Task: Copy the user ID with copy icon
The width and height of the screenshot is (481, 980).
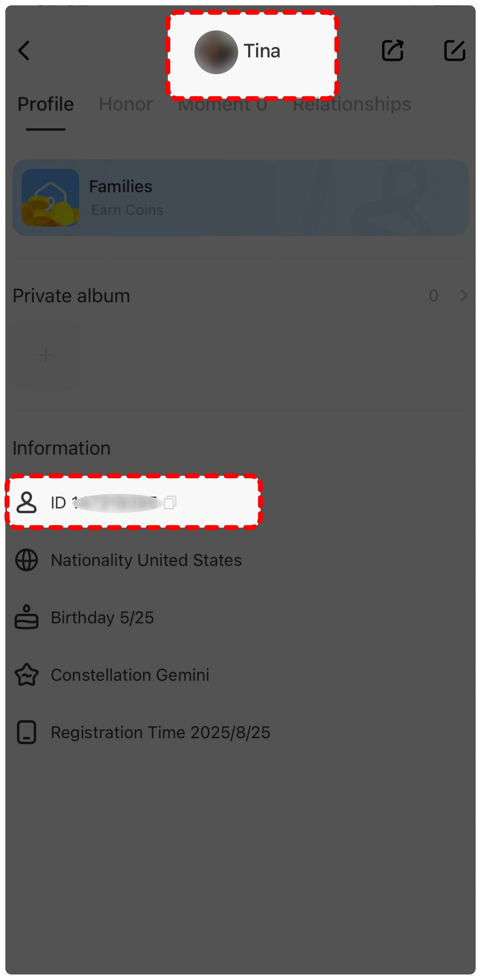Action: pos(170,502)
